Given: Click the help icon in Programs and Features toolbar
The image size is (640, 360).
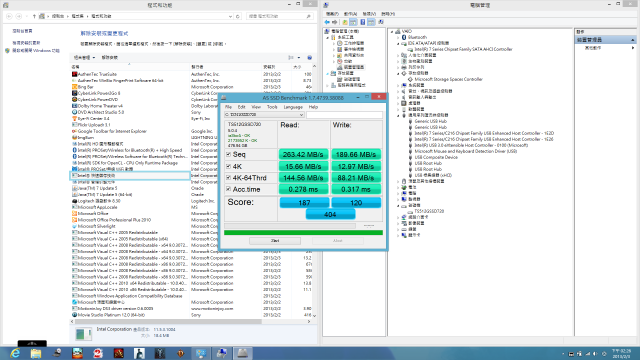Looking at the screenshot, I should 309,58.
